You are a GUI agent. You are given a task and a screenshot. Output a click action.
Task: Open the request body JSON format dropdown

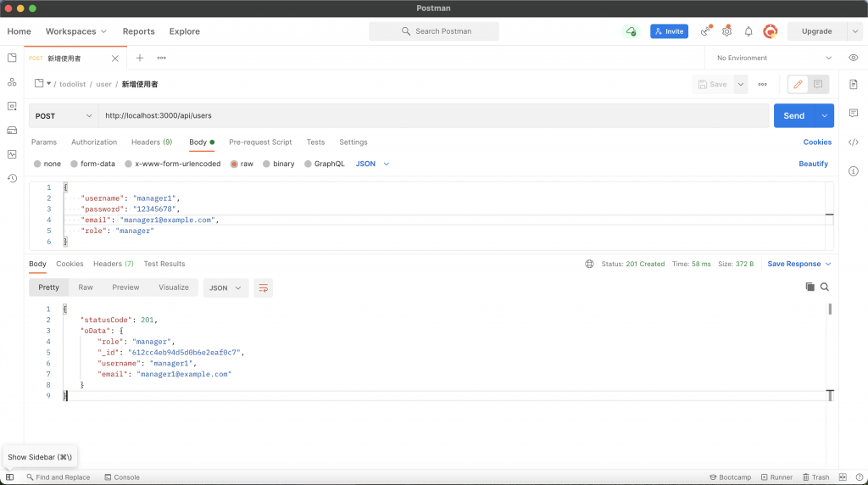(373, 164)
